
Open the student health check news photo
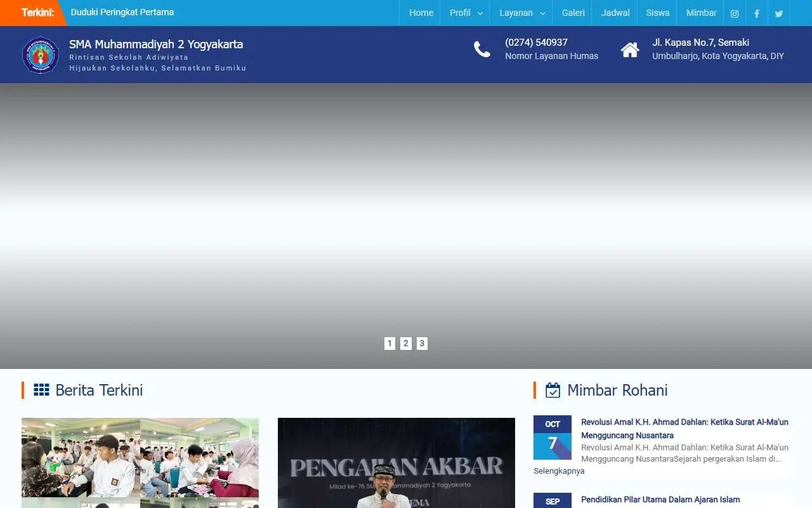tap(140, 463)
